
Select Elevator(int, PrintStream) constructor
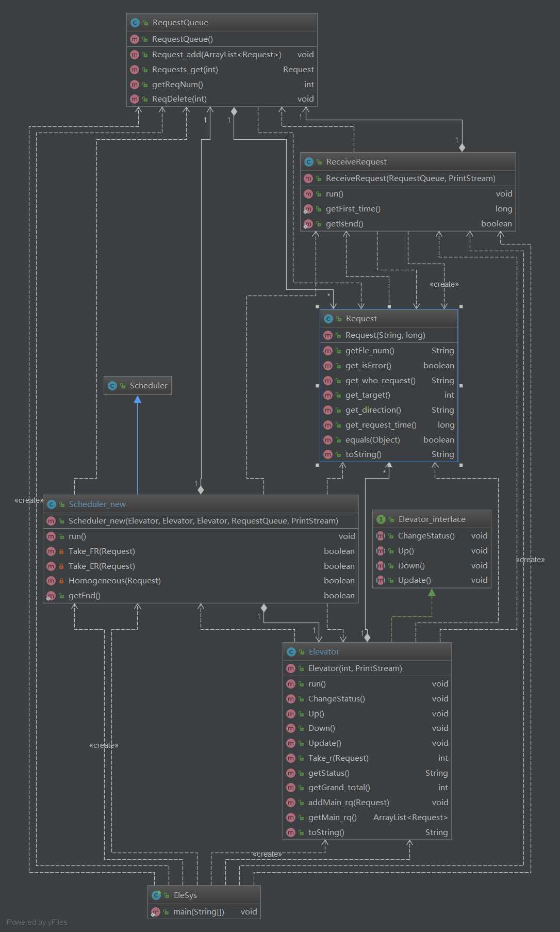click(x=367, y=668)
